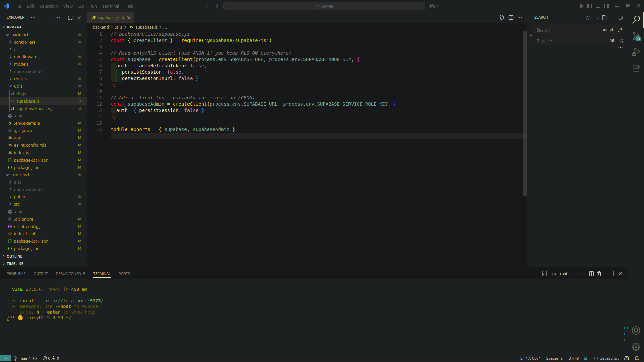This screenshot has width=644, height=362.
Task: Open the Extensions view
Action: (x=636, y=68)
